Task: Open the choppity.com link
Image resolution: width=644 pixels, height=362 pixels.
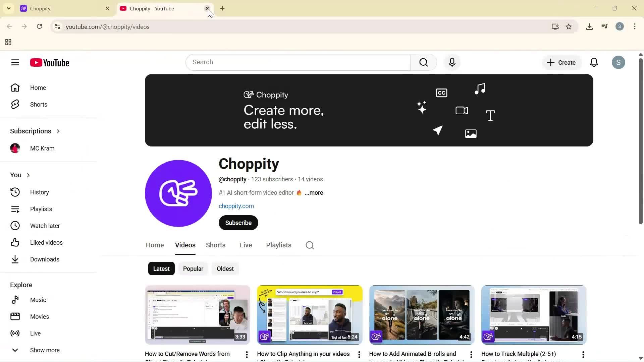Action: [x=236, y=206]
